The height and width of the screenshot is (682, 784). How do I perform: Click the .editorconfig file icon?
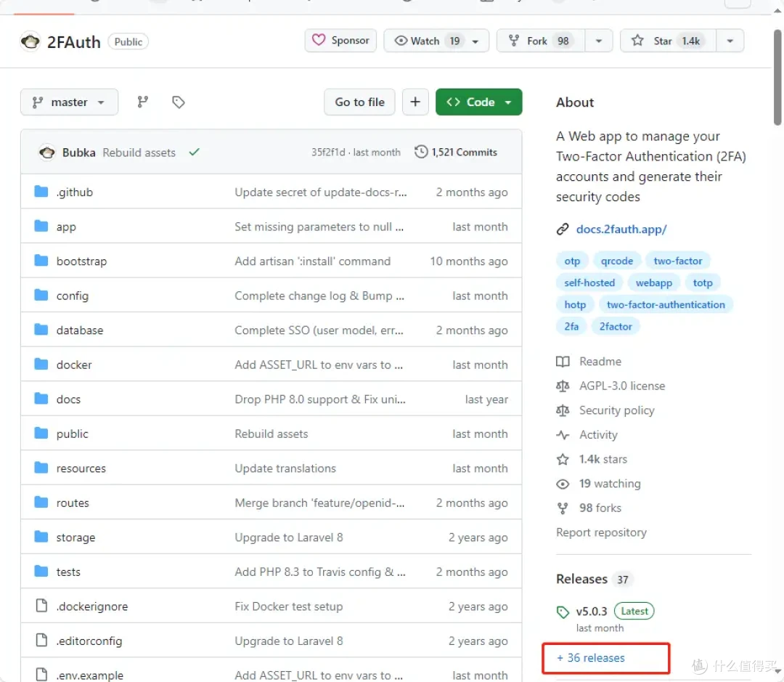41,641
